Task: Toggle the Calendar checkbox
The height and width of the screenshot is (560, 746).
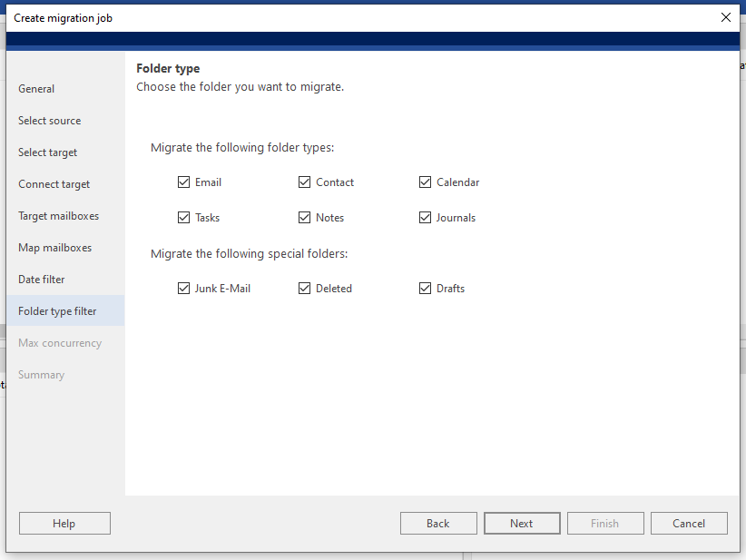Action: [x=426, y=182]
